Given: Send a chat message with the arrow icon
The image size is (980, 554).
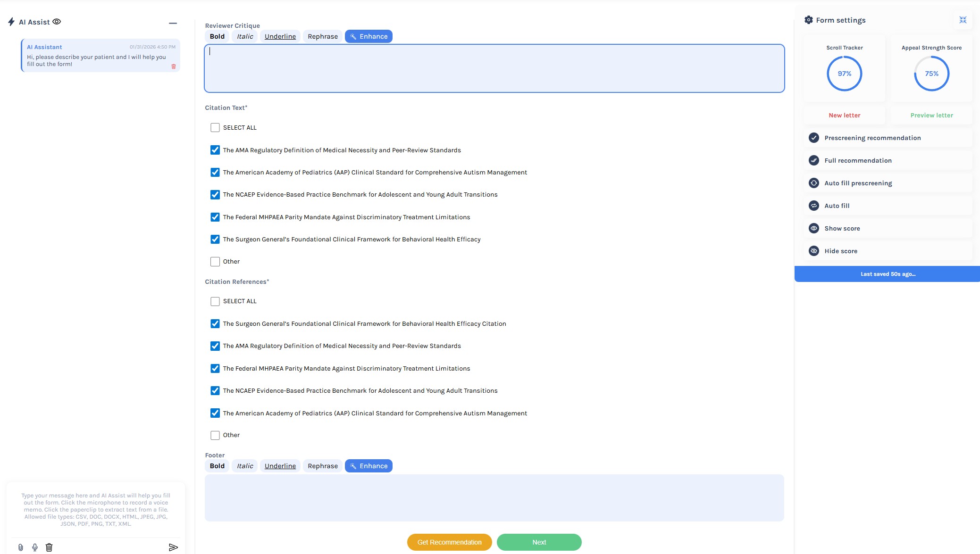Looking at the screenshot, I should click(173, 547).
